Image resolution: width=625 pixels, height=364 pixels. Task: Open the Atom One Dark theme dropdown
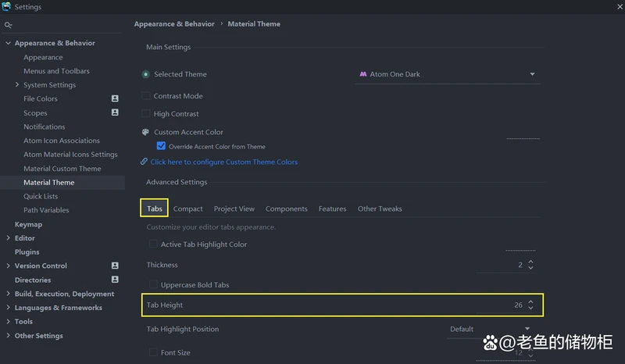(x=447, y=74)
